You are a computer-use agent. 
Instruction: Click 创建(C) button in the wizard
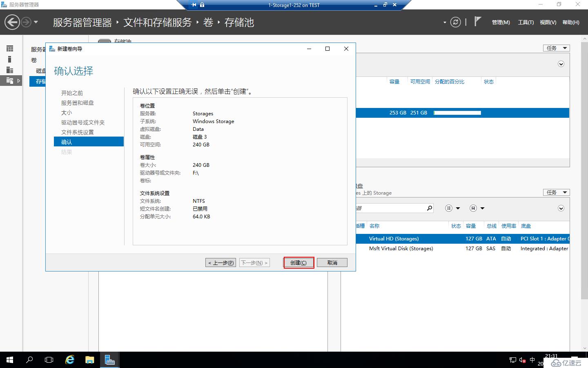pos(298,263)
